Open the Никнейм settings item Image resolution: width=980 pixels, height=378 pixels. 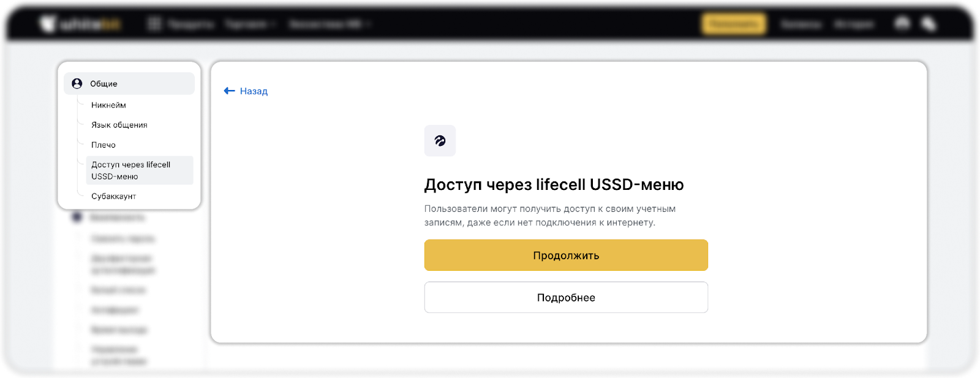pyautogui.click(x=108, y=105)
